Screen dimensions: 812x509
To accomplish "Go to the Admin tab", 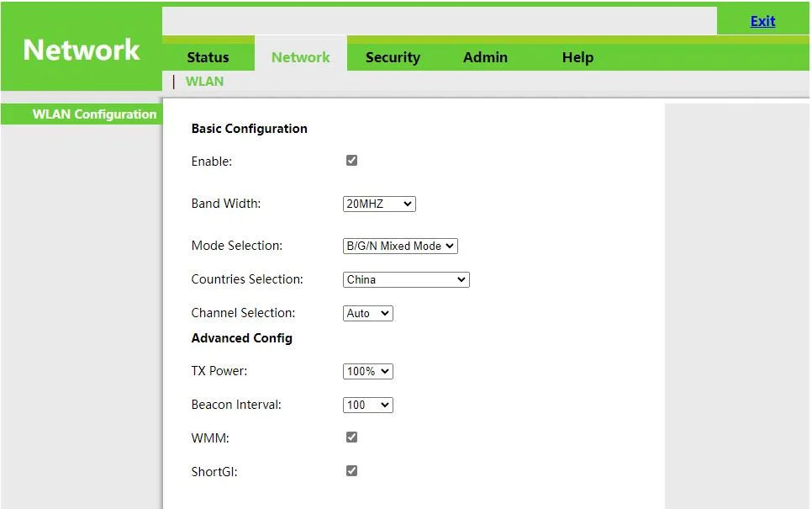I will tap(485, 57).
